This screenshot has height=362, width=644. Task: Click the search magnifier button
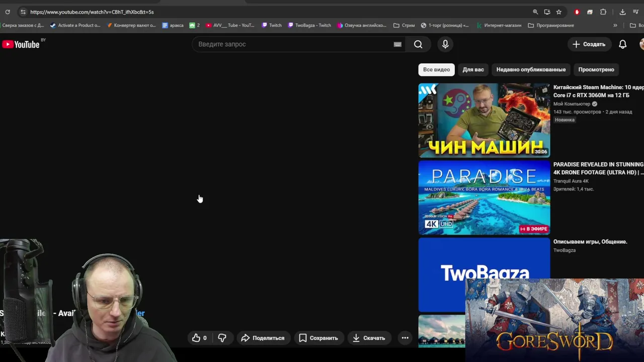pos(418,44)
